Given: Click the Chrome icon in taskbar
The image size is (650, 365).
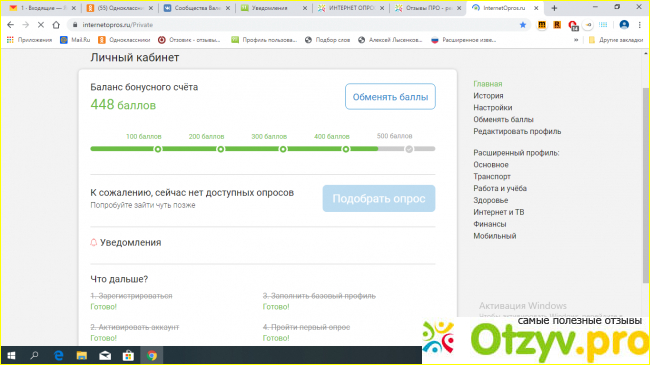Looking at the screenshot, I should coord(152,355).
